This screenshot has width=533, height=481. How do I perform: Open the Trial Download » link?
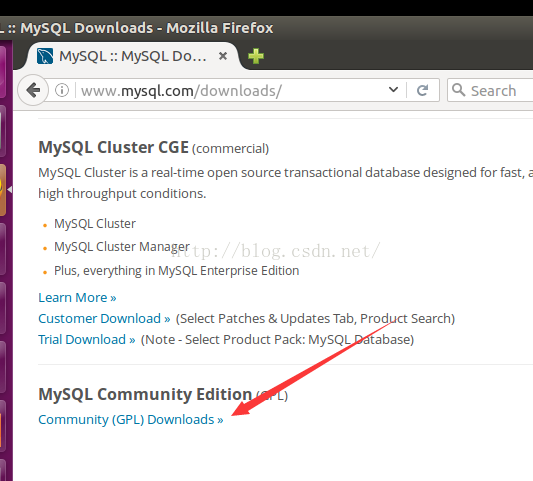pyautogui.click(x=87, y=340)
